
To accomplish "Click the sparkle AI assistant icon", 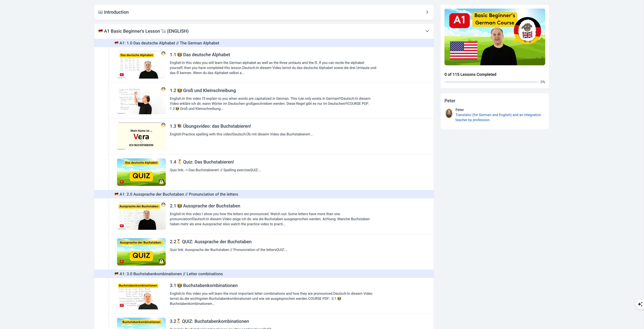I will 640,304.
